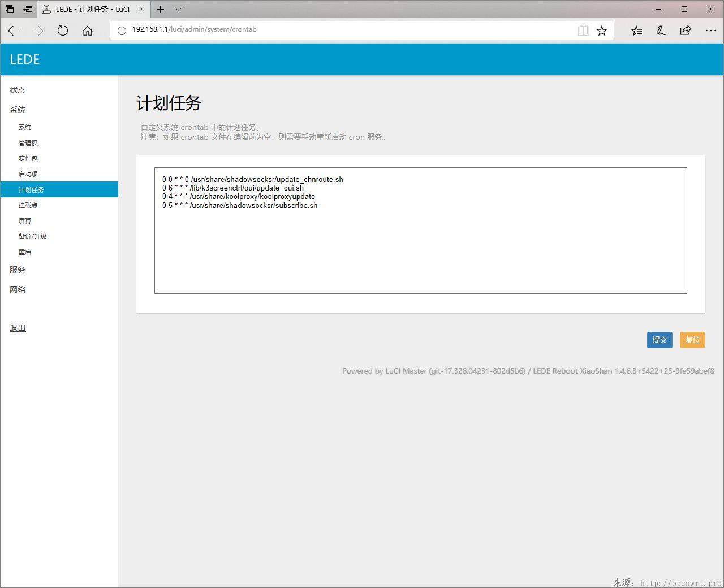Screen dimensions: 724x588
Task: Open a new tab with plus icon
Action: 161,9
